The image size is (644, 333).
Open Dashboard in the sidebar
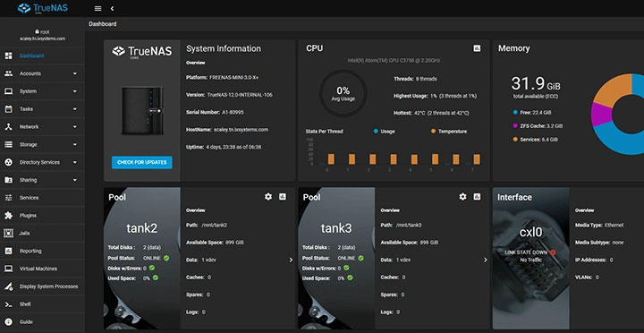tap(42, 55)
